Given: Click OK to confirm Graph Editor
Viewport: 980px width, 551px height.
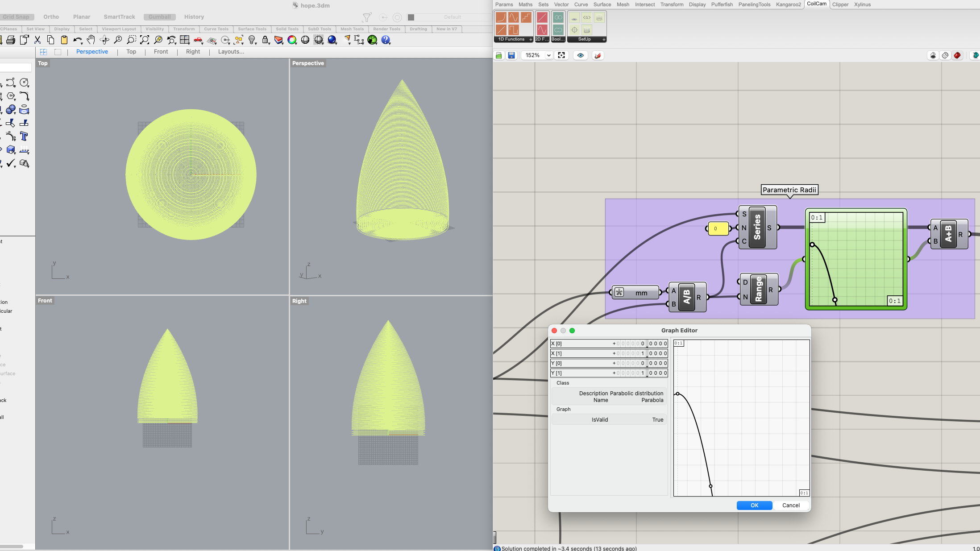Looking at the screenshot, I should pos(755,505).
